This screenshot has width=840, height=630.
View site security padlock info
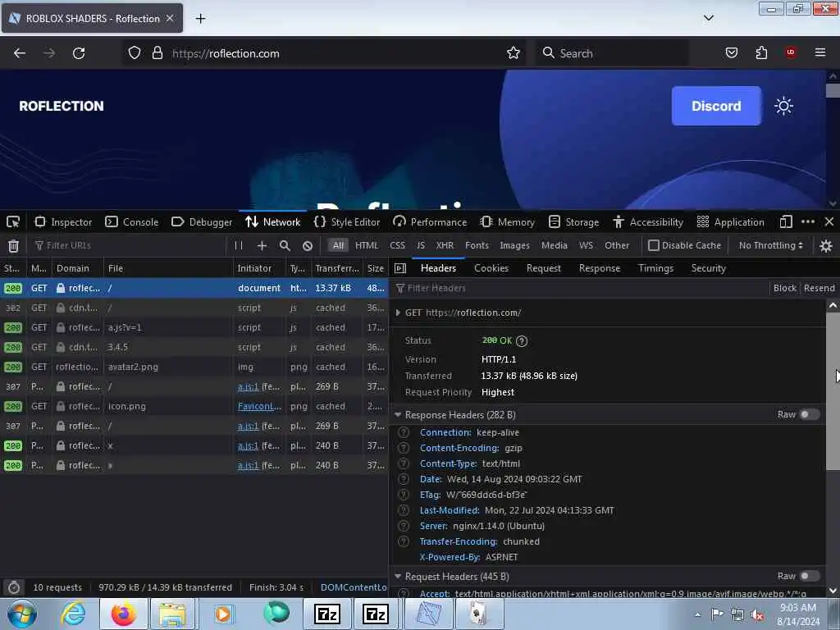pyautogui.click(x=157, y=53)
